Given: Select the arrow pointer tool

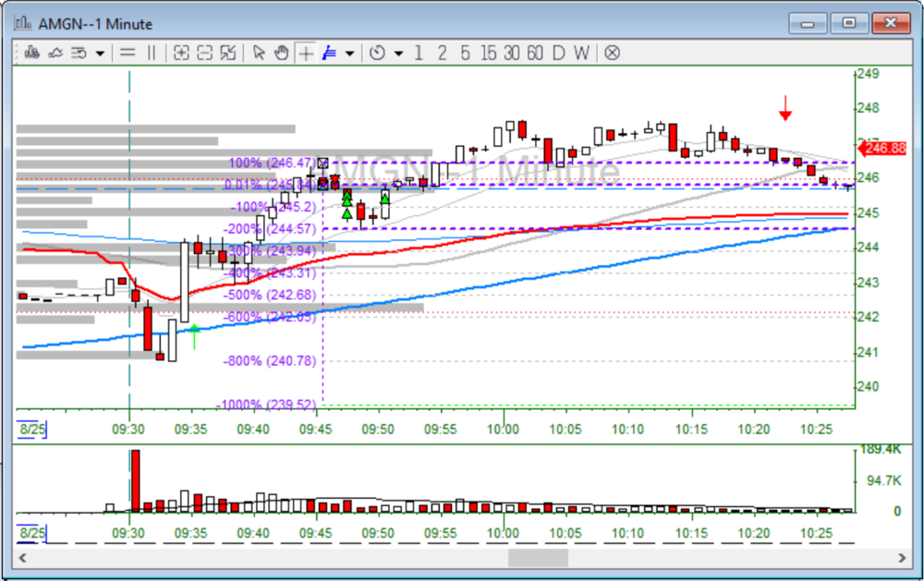Looking at the screenshot, I should pyautogui.click(x=259, y=53).
